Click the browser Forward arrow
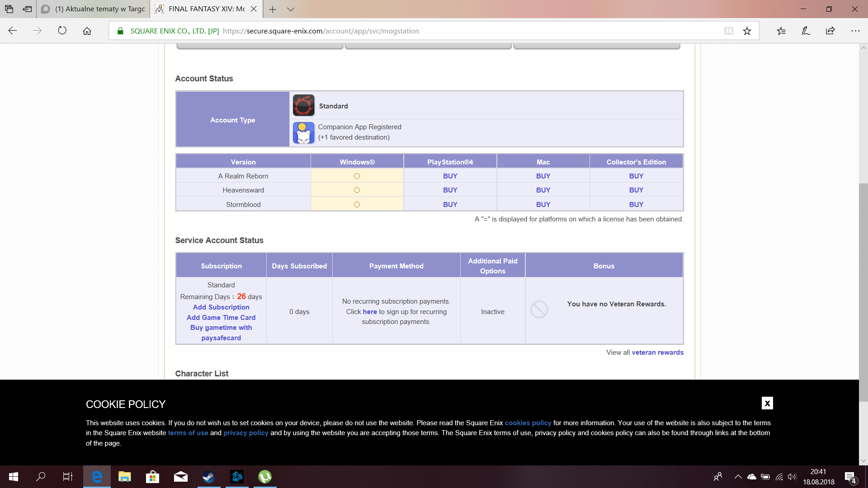Viewport: 868px width, 488px height. pyautogui.click(x=38, y=31)
